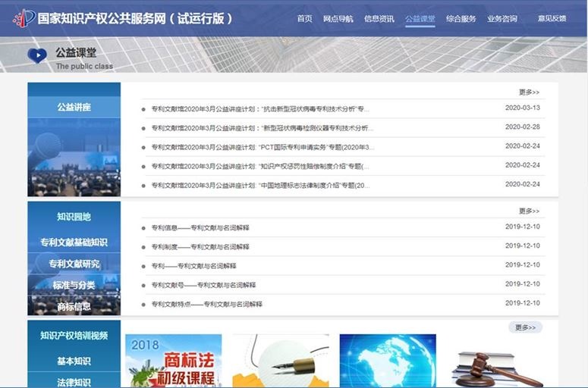
Task: Select the 公益课堂 navigation tab
Action: (420, 19)
